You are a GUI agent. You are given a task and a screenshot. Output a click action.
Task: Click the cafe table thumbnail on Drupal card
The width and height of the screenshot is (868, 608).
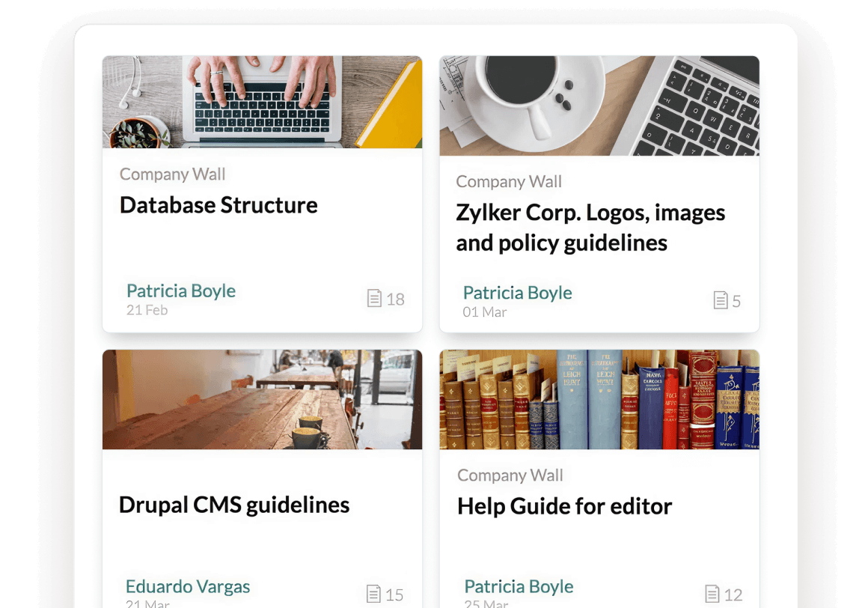(262, 399)
